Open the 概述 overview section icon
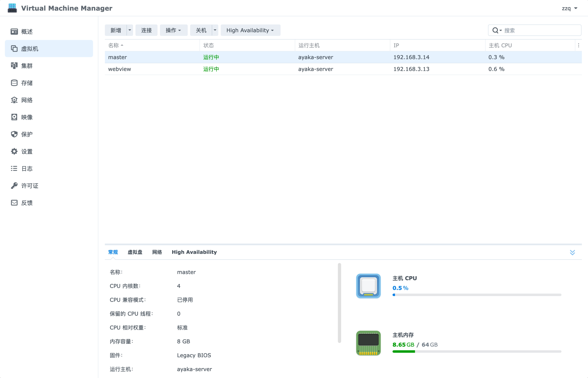The height and width of the screenshot is (378, 588). pyautogui.click(x=14, y=31)
